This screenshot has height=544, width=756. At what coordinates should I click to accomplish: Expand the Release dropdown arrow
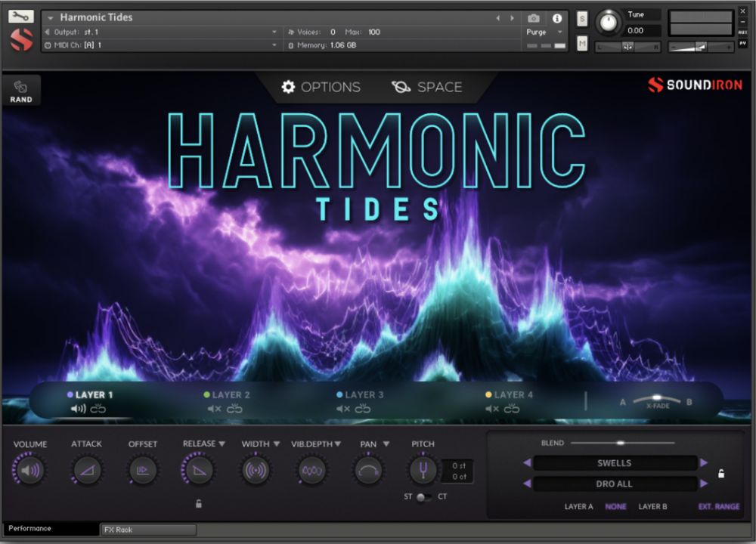(222, 444)
